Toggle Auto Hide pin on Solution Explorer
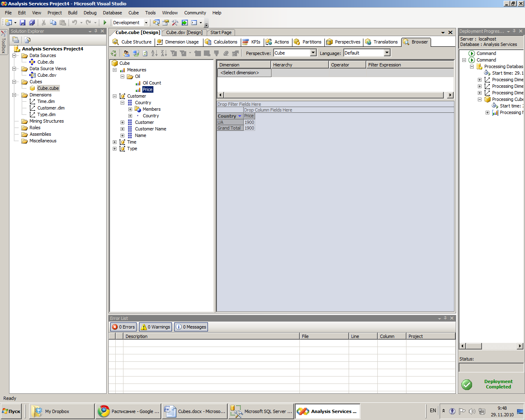 pos(96,31)
